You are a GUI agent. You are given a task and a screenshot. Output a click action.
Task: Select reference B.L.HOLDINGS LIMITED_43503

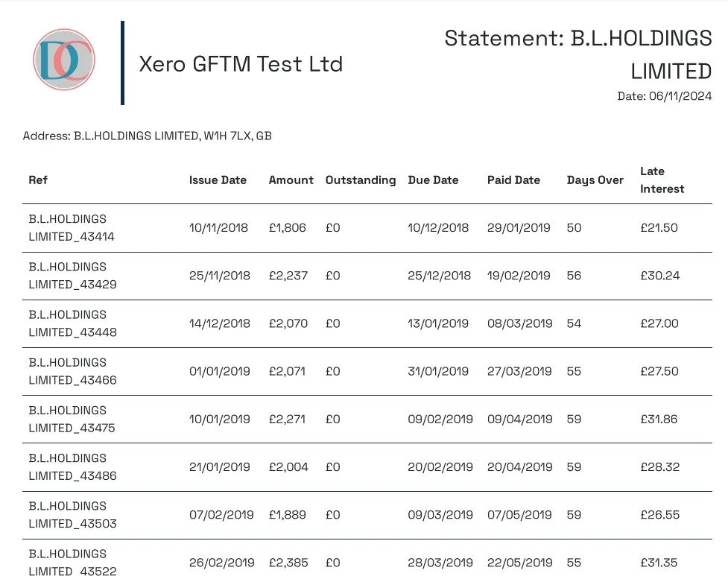72,515
